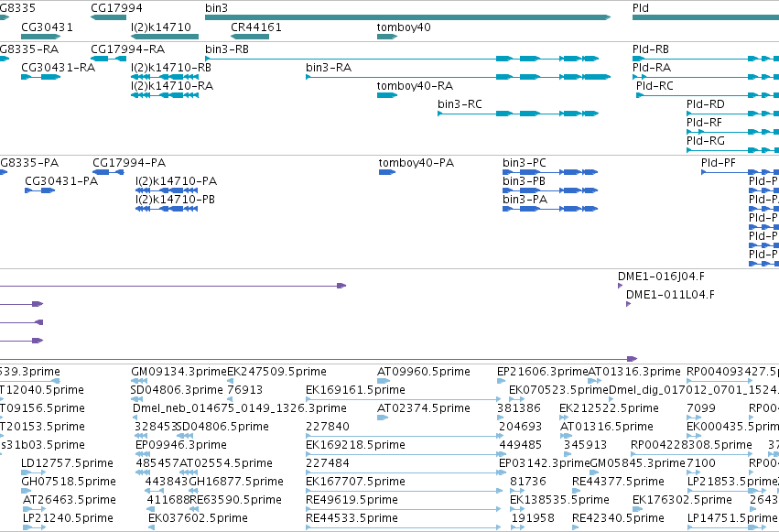Image resolution: width=779 pixels, height=532 pixels.
Task: Open the Pld-RB transcript
Action: tap(706, 59)
